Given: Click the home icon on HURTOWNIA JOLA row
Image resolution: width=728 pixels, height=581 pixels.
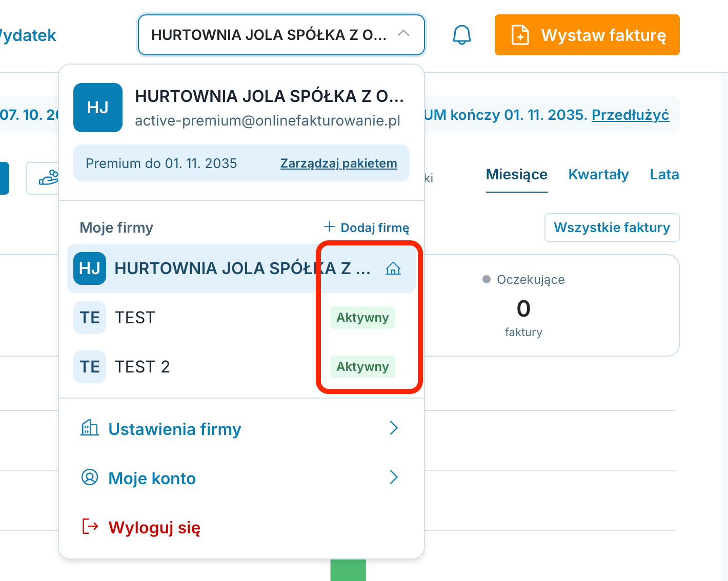Looking at the screenshot, I should pos(393,268).
